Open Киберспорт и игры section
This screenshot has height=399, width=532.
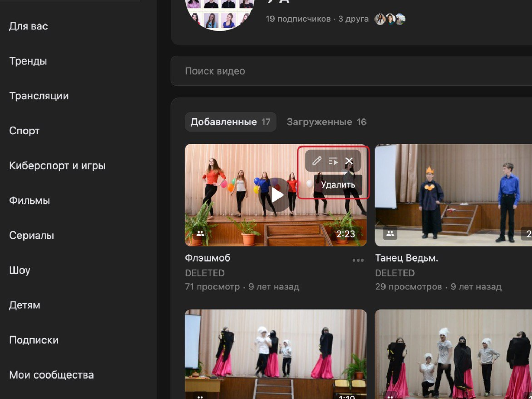[x=57, y=166]
